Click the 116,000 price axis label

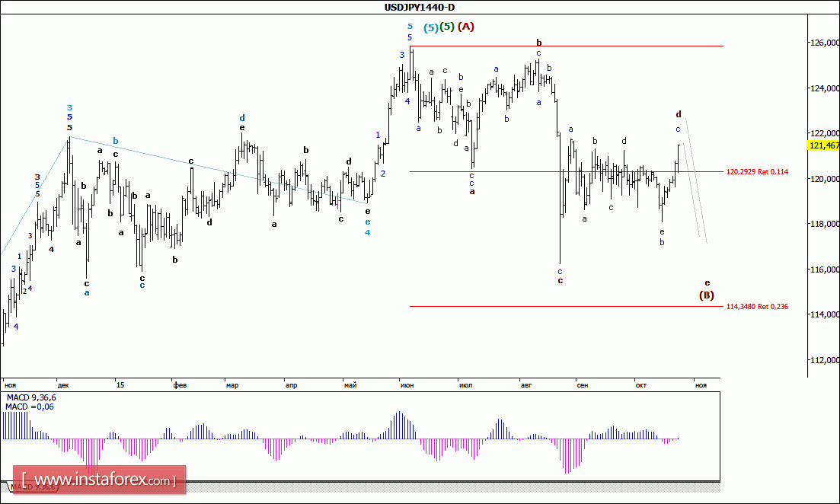[825, 270]
